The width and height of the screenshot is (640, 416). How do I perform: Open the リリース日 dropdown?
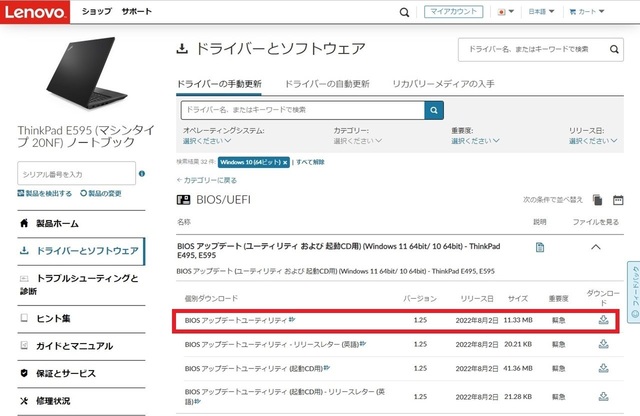(x=593, y=141)
